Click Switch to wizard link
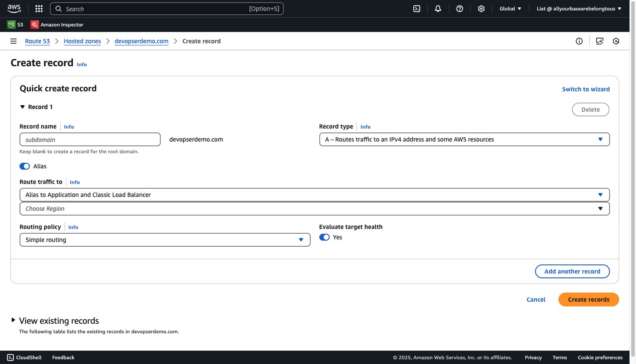 [x=586, y=89]
